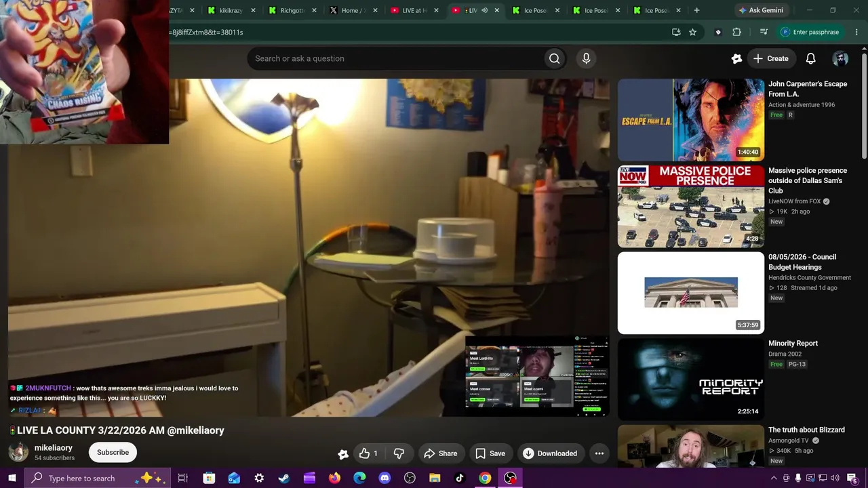
Task: Open the media controls icon in Chrome toolbar
Action: 764,32
